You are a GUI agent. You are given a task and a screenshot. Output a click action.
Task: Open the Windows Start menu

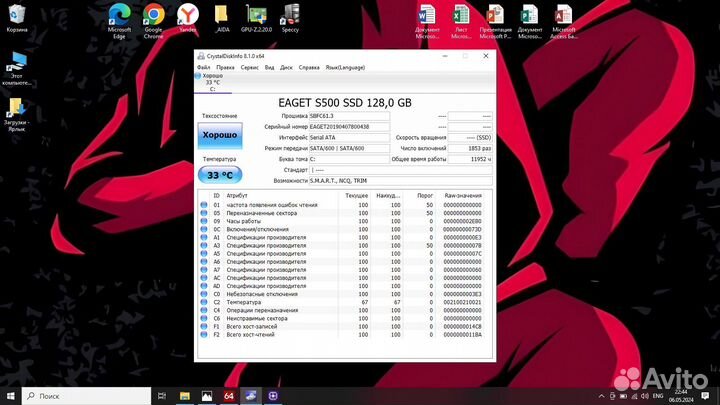point(10,395)
